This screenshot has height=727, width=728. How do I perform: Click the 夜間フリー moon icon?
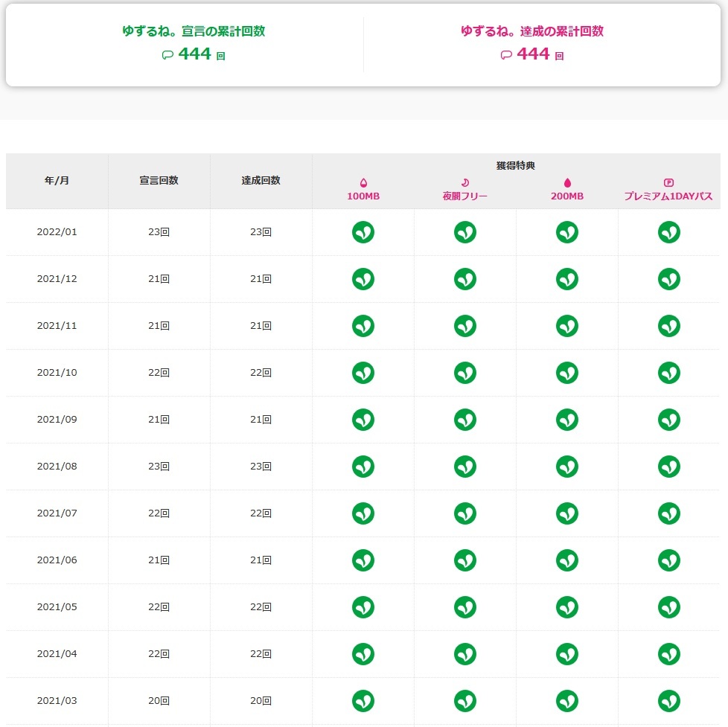point(465,182)
